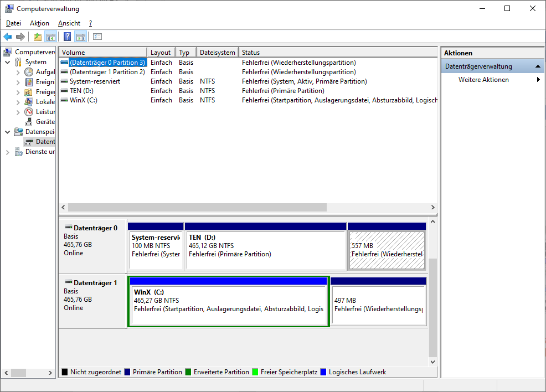Toggle the action pane show/hide icon
The height and width of the screenshot is (392, 546).
point(81,37)
